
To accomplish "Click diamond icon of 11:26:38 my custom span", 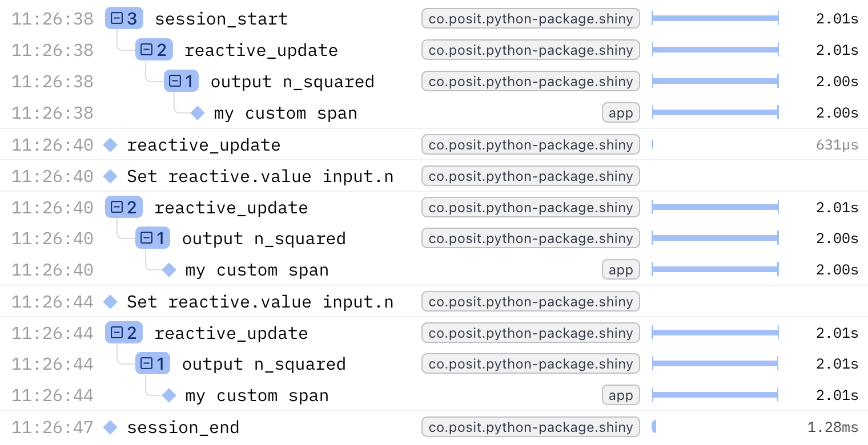I will pos(198,113).
